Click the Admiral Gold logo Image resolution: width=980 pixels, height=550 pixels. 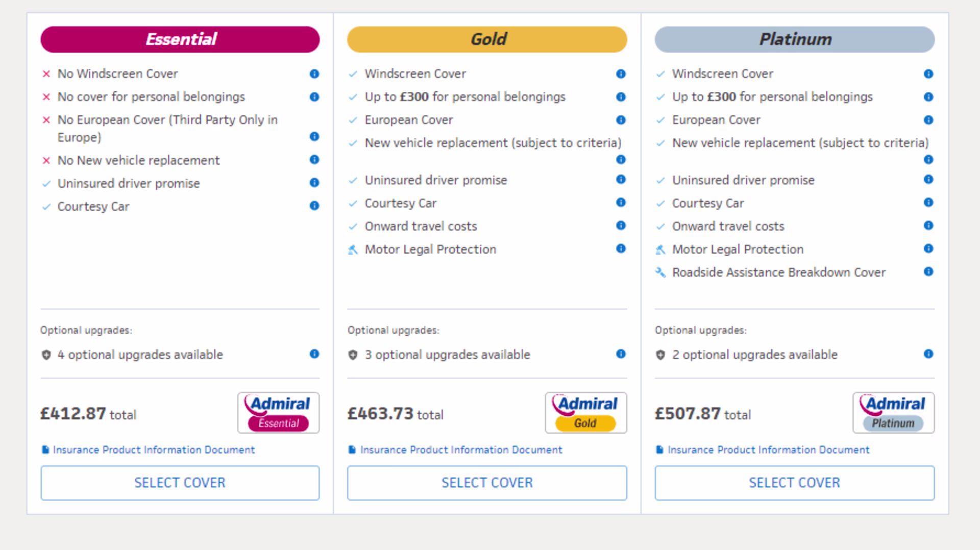(x=585, y=413)
